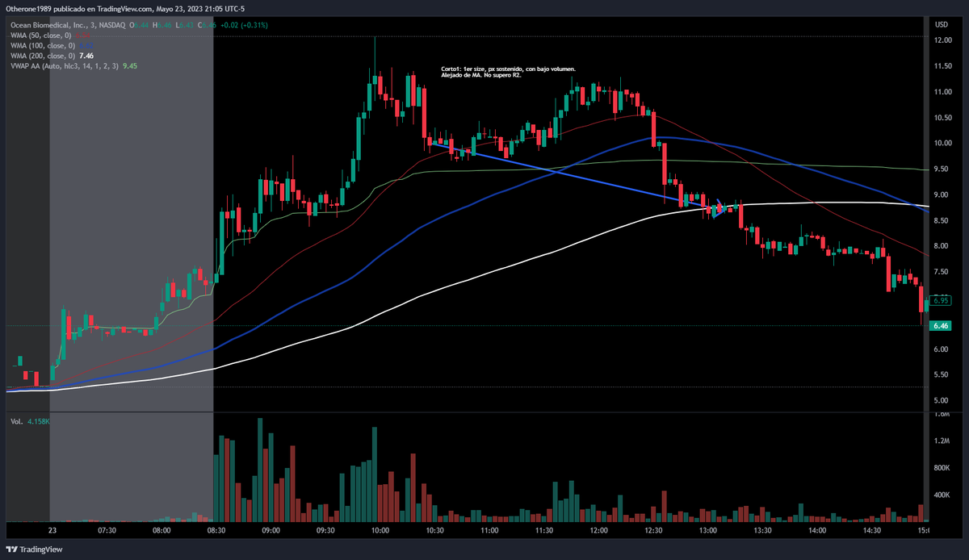This screenshot has width=969, height=560.
Task: Click the 6.00 price axis label
Action: pos(941,349)
